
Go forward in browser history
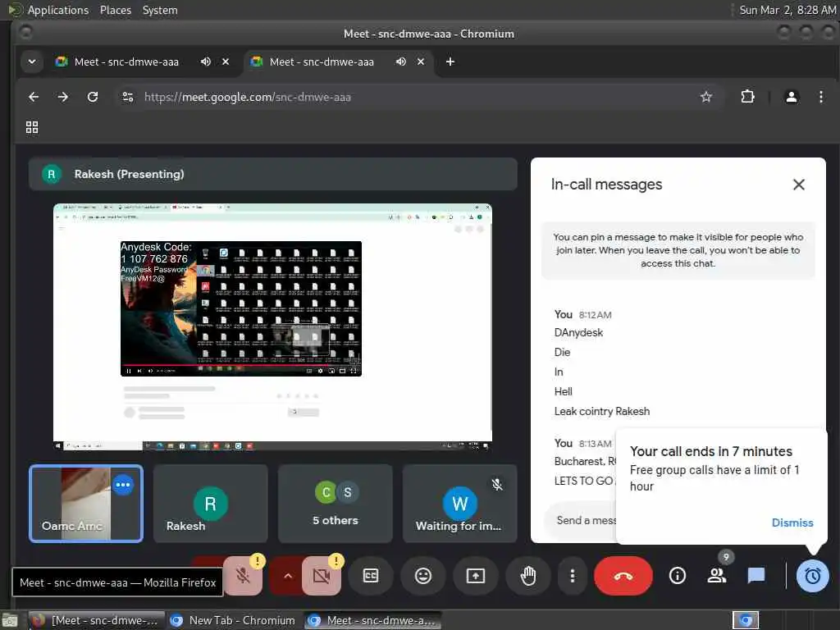pos(63,97)
